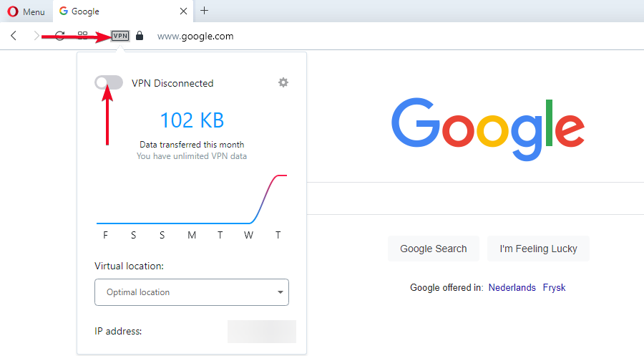The width and height of the screenshot is (644, 356).
Task: Open a new tab with plus icon
Action: (x=205, y=11)
